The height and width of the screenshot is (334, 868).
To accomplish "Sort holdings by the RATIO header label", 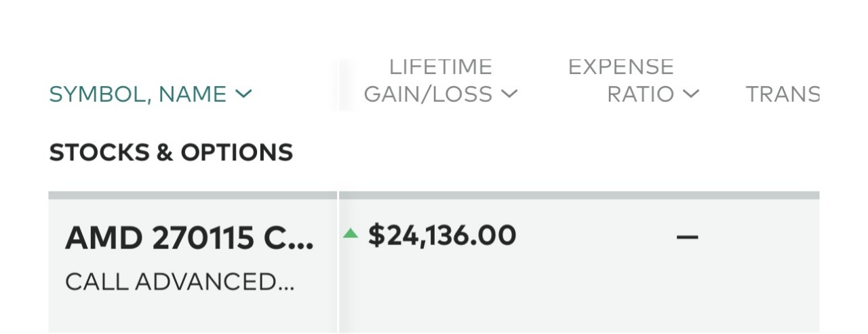I will point(640,94).
